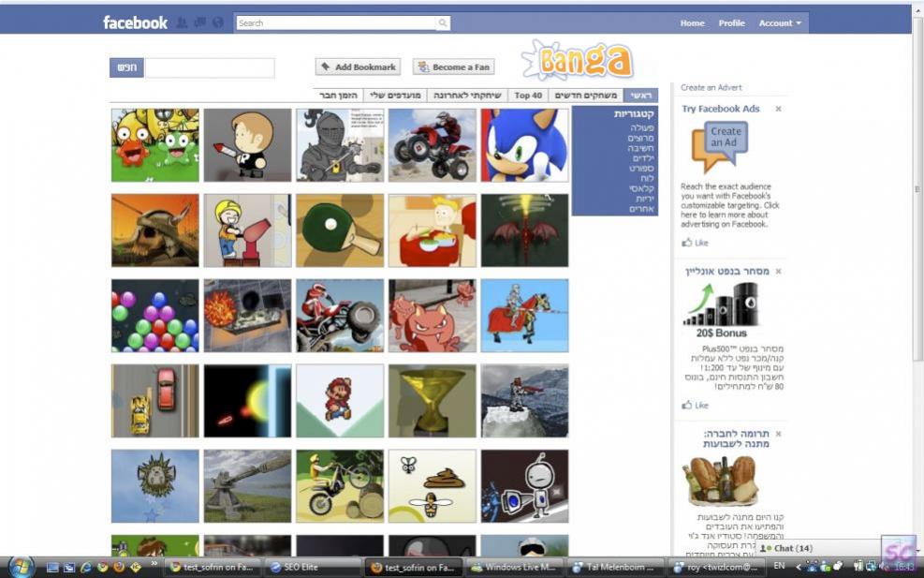Close the תרומה לחברה advert
The image size is (924, 578).
(779, 434)
